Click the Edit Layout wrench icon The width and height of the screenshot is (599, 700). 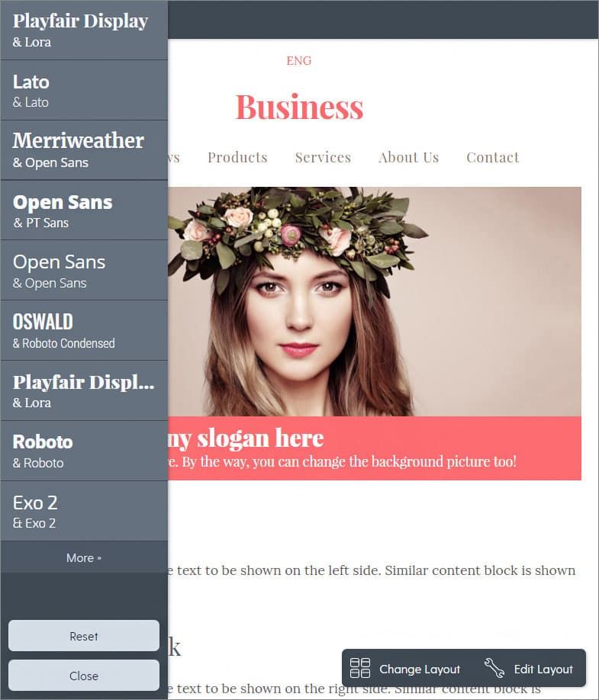pos(494,668)
